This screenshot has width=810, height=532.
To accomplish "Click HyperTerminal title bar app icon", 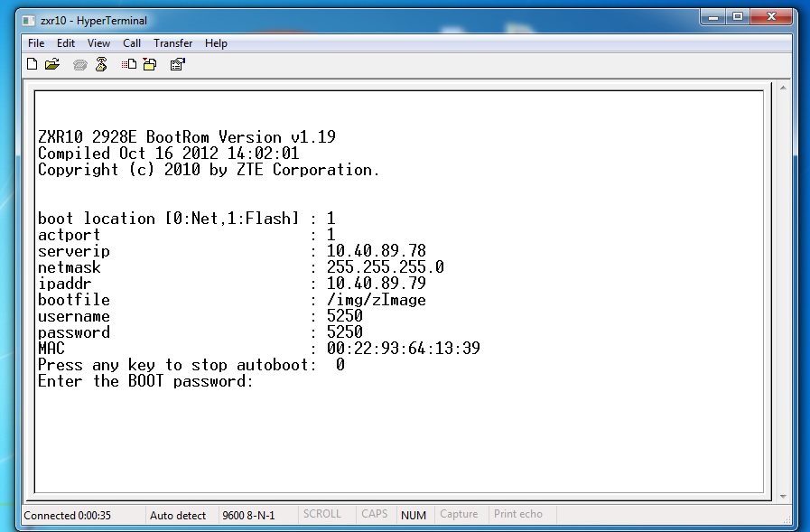I will pyautogui.click(x=28, y=21).
